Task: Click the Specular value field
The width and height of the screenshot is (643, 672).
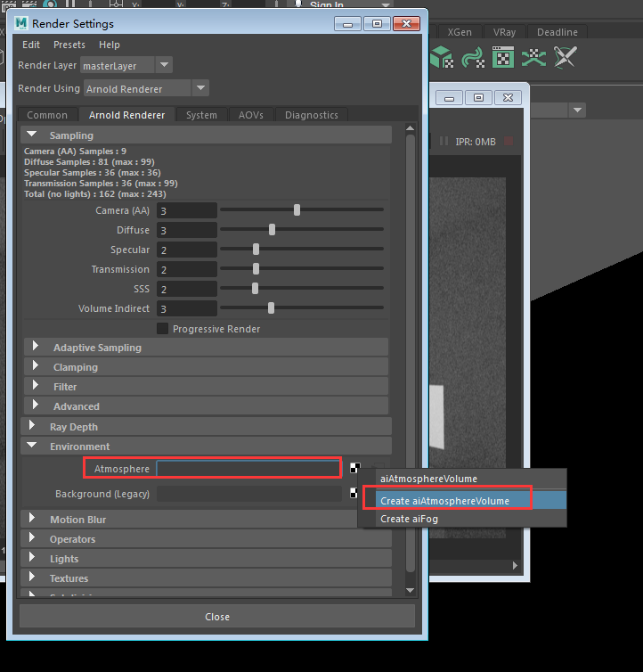Action: tap(187, 250)
